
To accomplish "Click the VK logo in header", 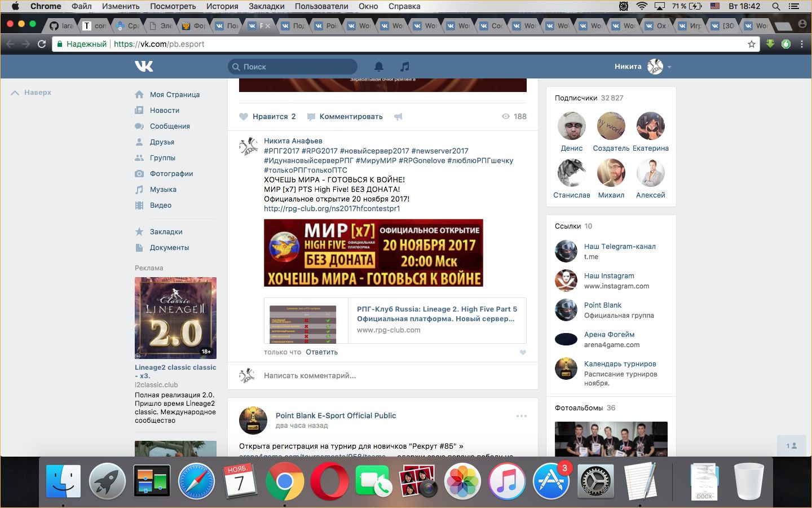I will pos(144,67).
